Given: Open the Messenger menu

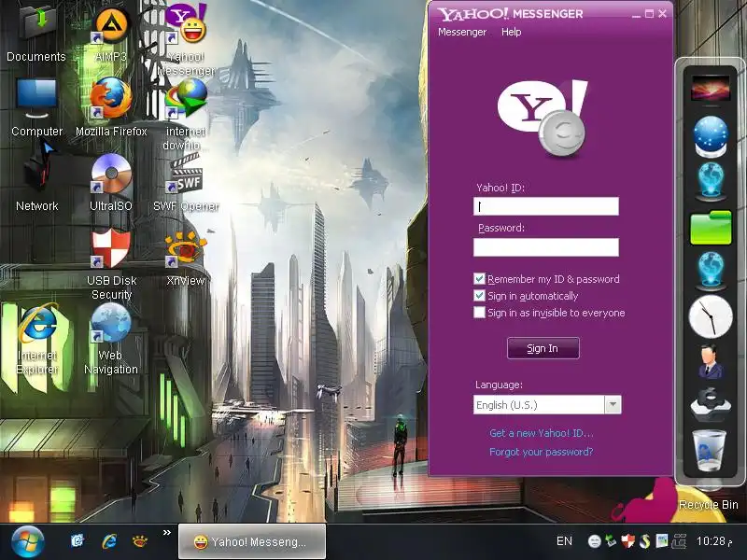Looking at the screenshot, I should 462,32.
